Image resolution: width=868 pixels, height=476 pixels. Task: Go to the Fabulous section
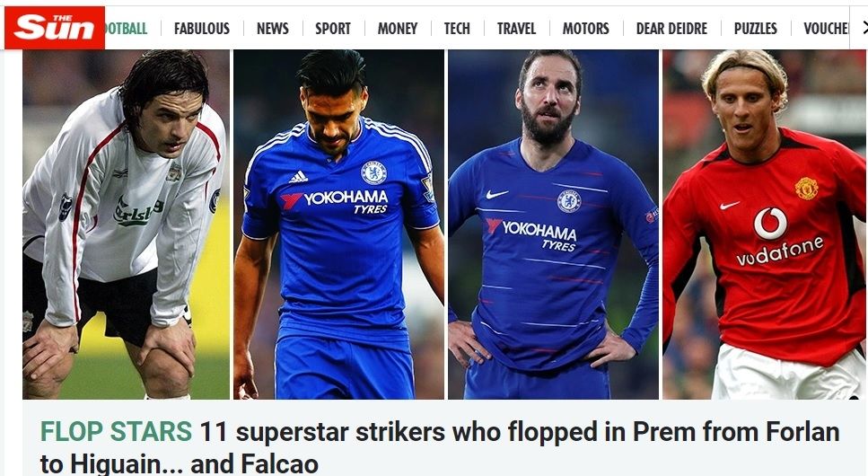click(x=202, y=29)
